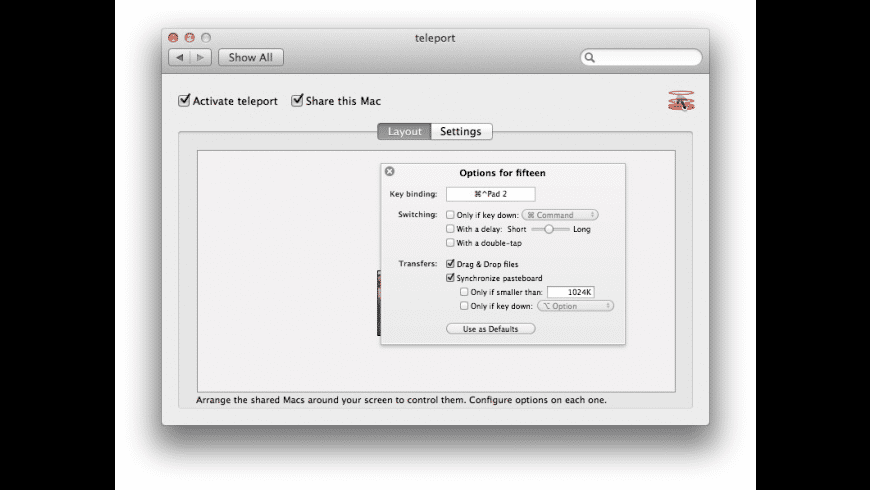
Task: Enable With a delay checkbox
Action: pos(450,229)
